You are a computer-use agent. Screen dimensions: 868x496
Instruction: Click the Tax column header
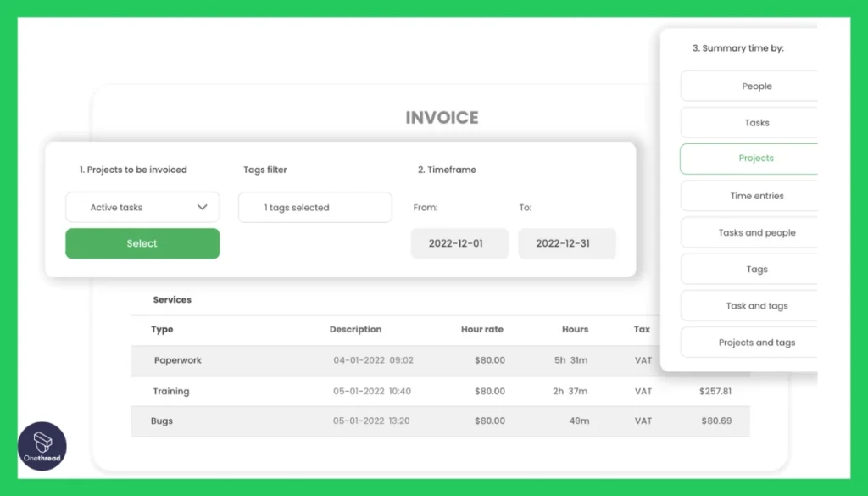[x=642, y=329]
